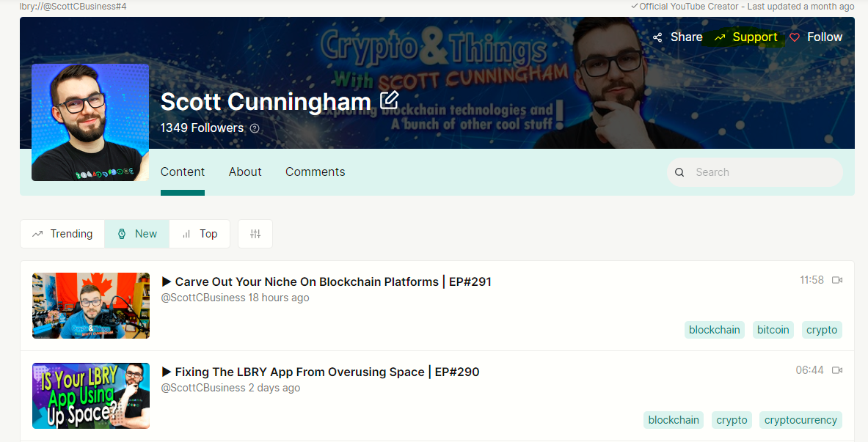The image size is (868, 442).
Task: Click the crypto tag on EP#290
Action: [732, 420]
